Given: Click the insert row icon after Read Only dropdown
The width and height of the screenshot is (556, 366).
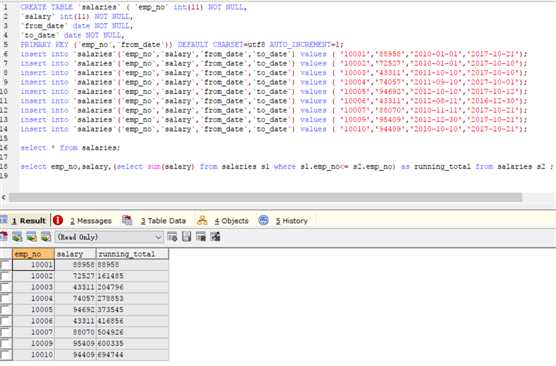Looking at the screenshot, I should [173, 237].
